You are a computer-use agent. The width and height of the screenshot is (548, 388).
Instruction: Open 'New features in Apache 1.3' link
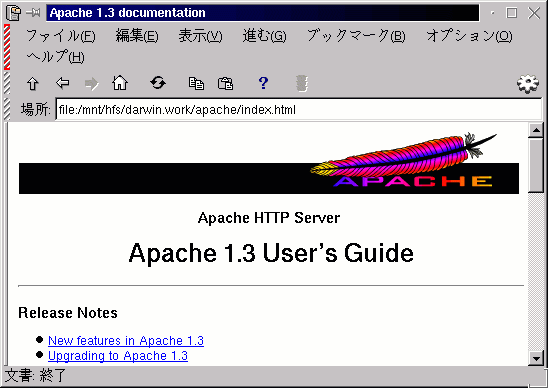[126, 340]
